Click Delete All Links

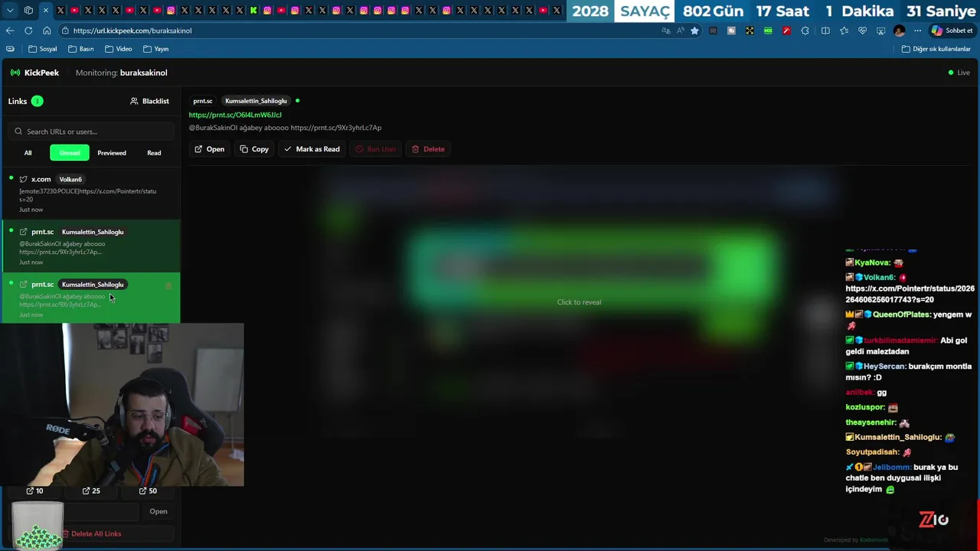[91, 534]
